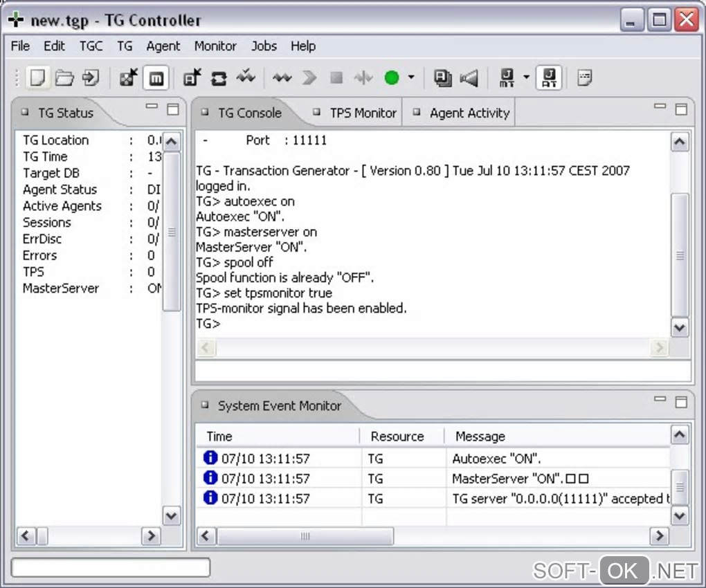
Task: Open the TG menu
Action: tap(125, 46)
